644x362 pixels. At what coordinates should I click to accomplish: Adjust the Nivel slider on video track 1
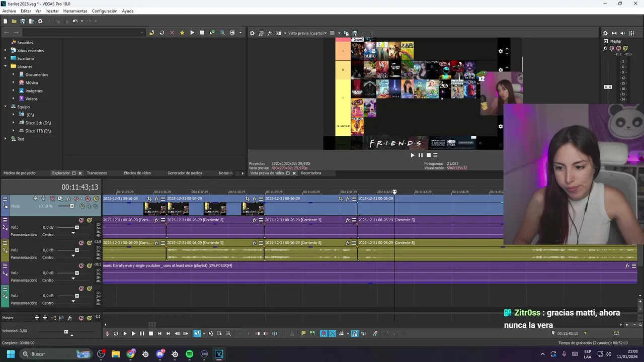[x=71, y=206]
